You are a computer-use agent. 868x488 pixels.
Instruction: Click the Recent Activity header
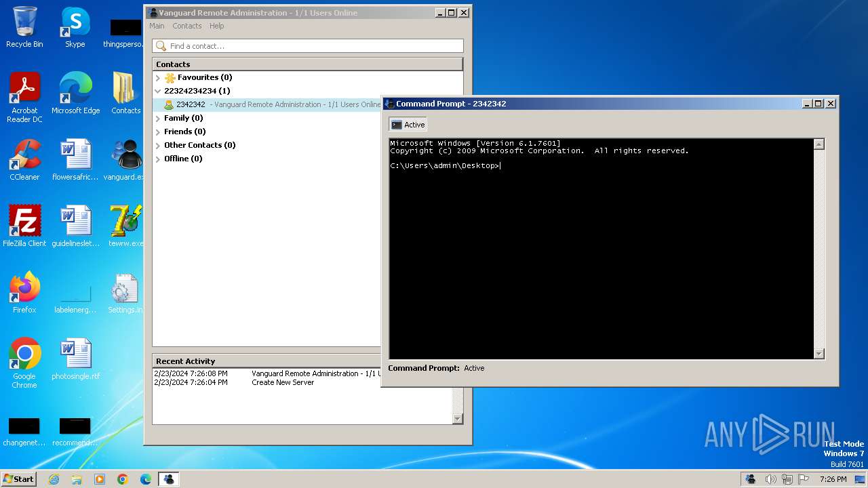point(267,361)
